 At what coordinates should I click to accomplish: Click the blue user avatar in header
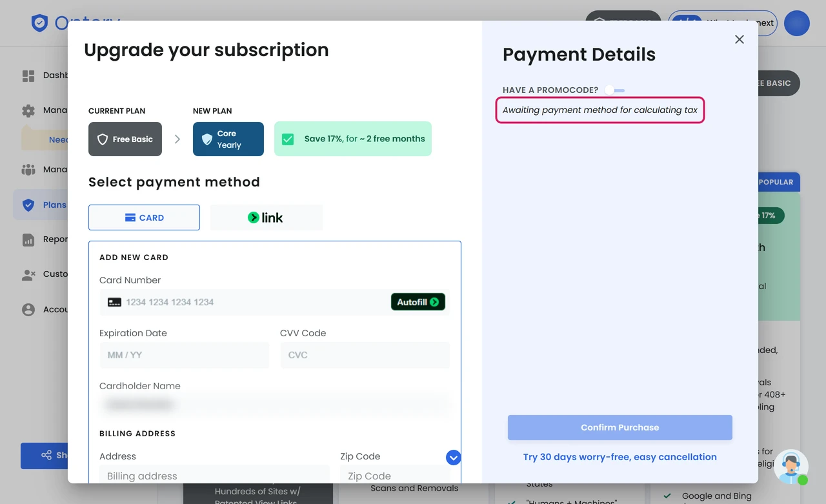[x=797, y=23]
